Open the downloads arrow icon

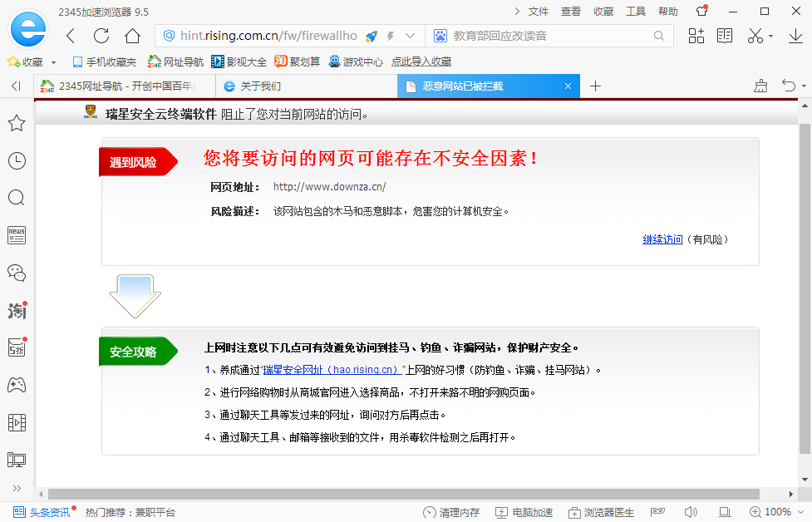pyautogui.click(x=795, y=36)
